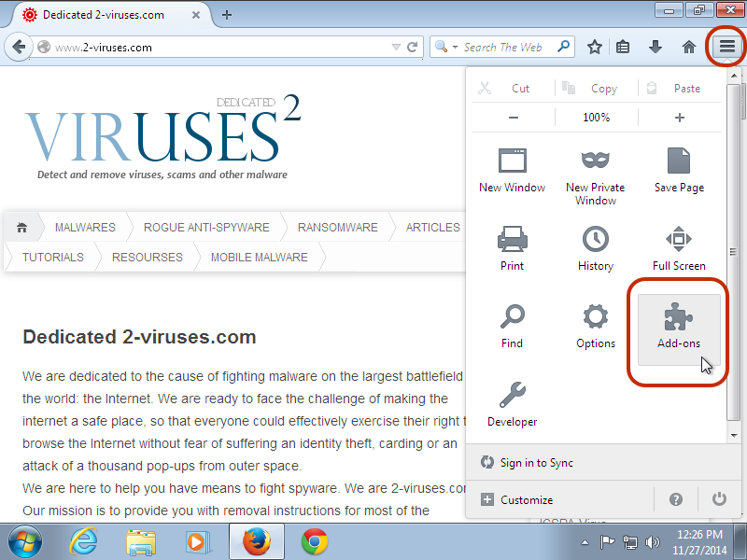
Task: Exit Firefox with power icon
Action: point(719,499)
